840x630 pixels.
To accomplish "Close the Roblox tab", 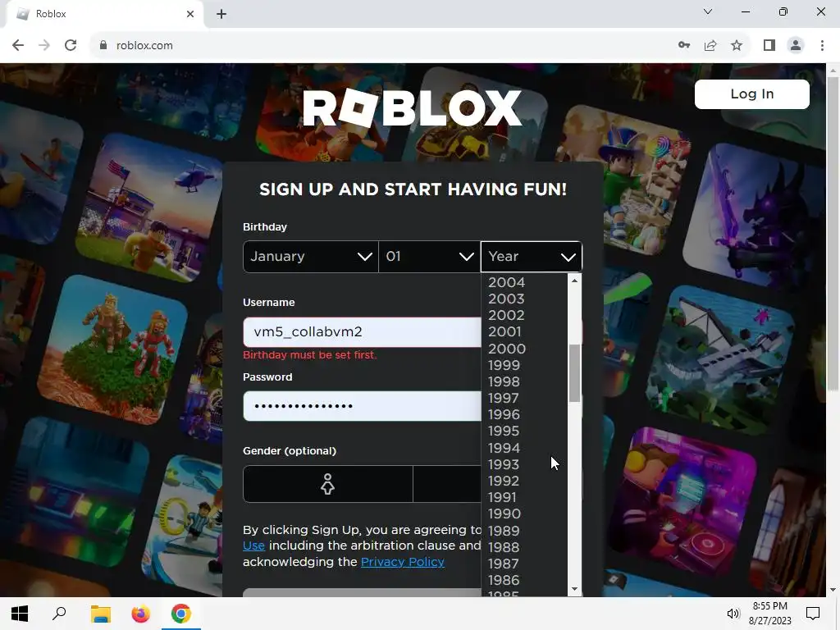I will click(x=190, y=14).
